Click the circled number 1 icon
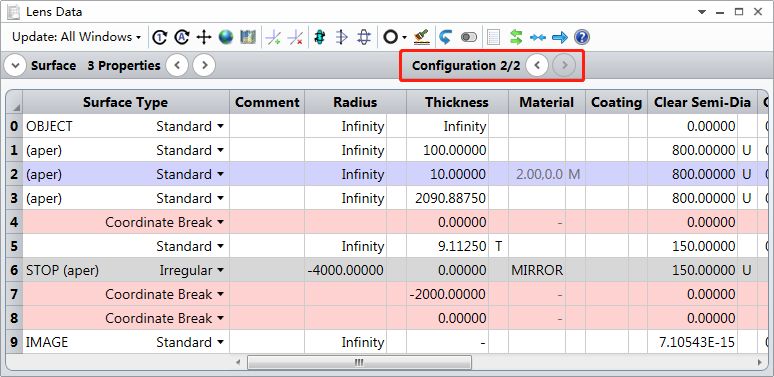 pos(159,37)
